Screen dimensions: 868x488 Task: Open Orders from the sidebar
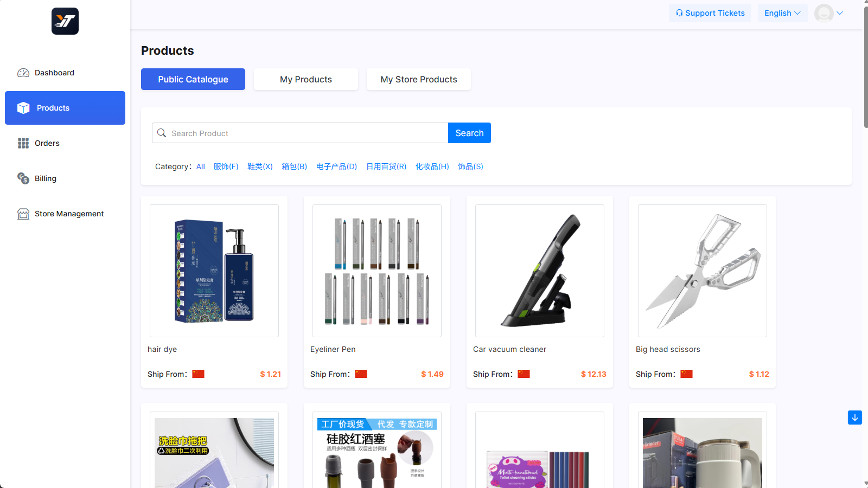click(x=65, y=143)
